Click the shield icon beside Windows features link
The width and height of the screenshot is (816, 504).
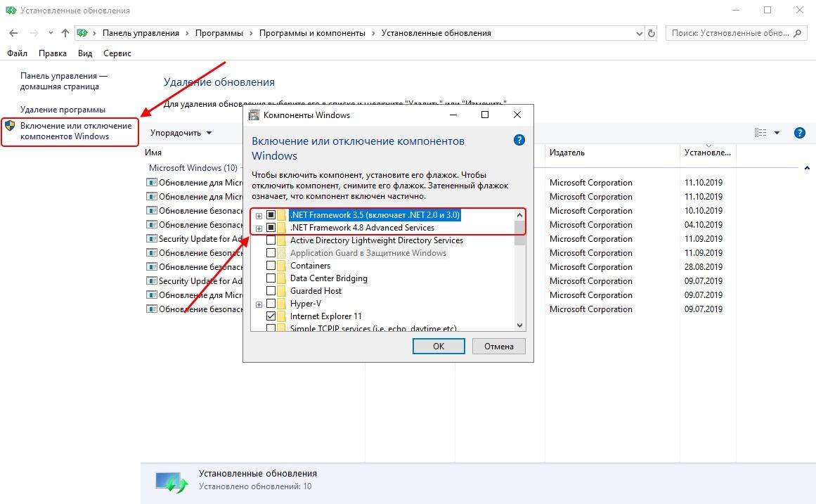click(10, 126)
